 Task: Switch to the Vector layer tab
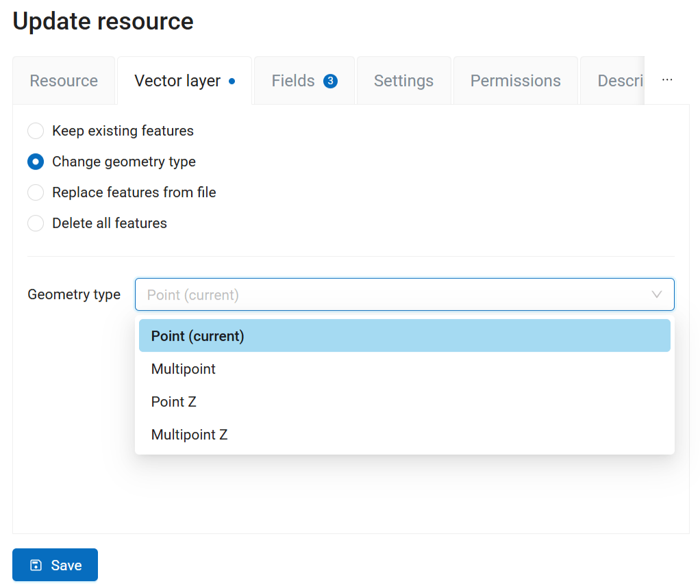(x=184, y=81)
